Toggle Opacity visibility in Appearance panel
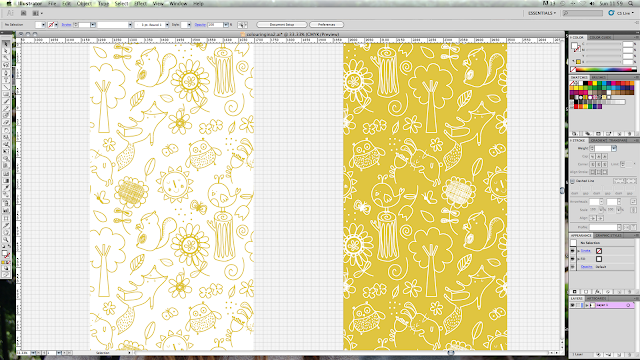 click(573, 267)
